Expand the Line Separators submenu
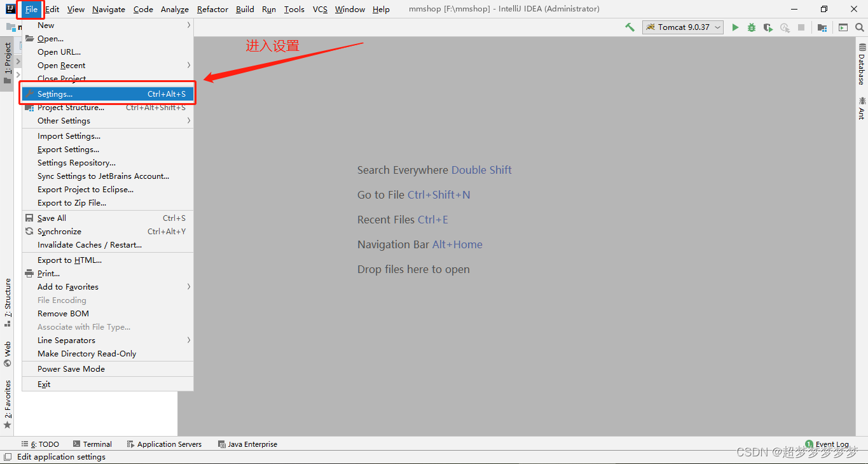Screen dimensions: 868x464 tap(107, 341)
